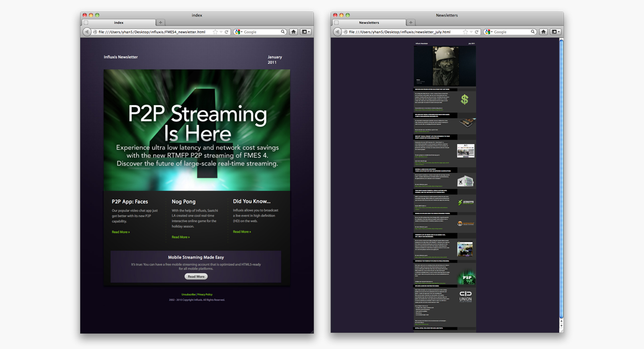Reload the FMES4_newsletter.html page
This screenshot has height=349, width=644.
[x=227, y=32]
